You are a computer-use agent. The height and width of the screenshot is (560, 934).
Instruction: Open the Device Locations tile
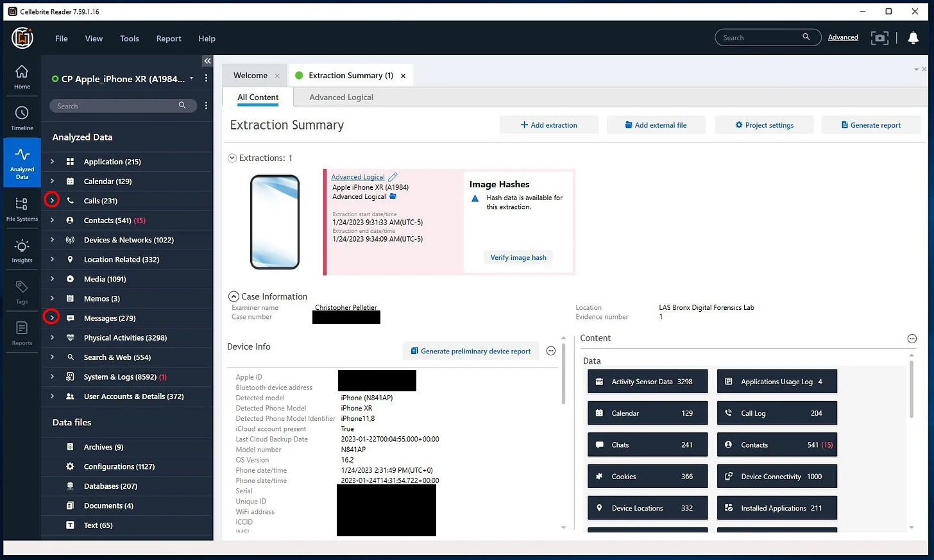click(x=647, y=508)
